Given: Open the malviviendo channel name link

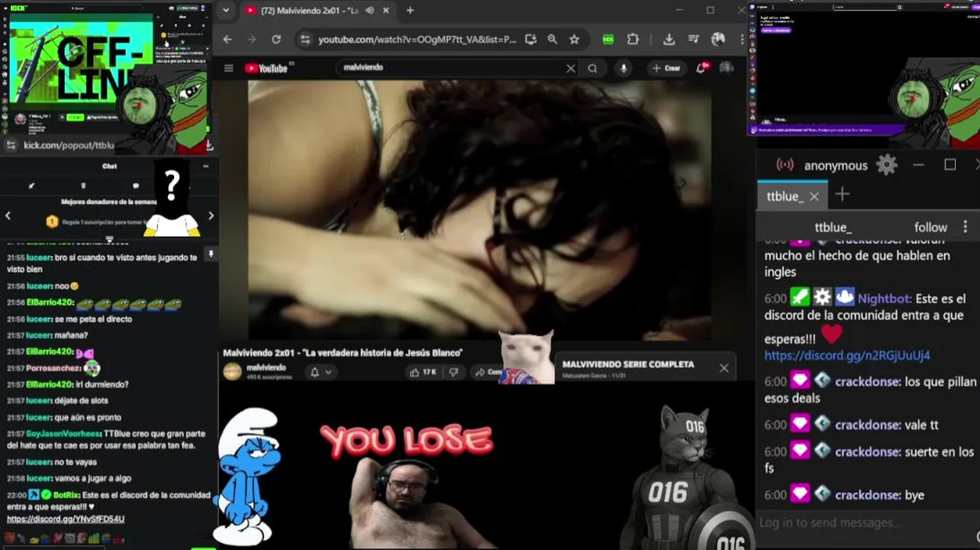Looking at the screenshot, I should tap(266, 367).
